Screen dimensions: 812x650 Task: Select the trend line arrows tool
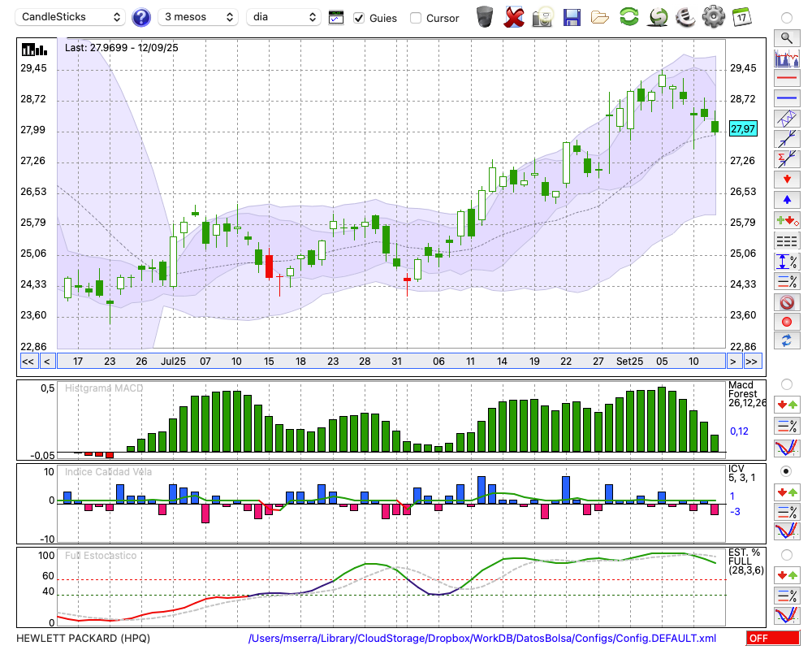(787, 138)
